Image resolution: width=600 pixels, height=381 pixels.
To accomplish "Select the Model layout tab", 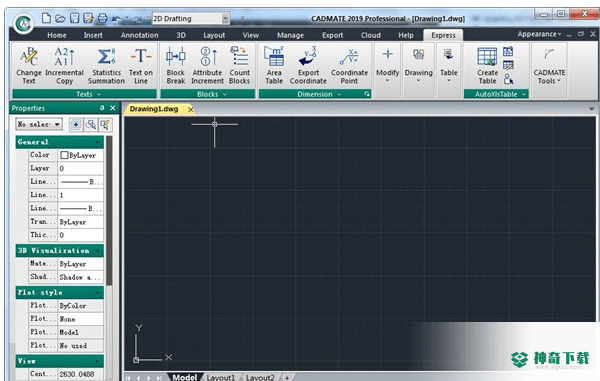I will click(185, 377).
